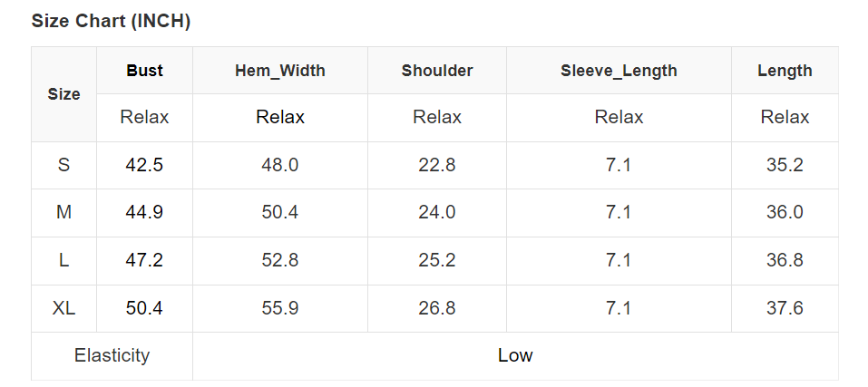
Task: Click the Hem_Width column header
Action: point(279,70)
